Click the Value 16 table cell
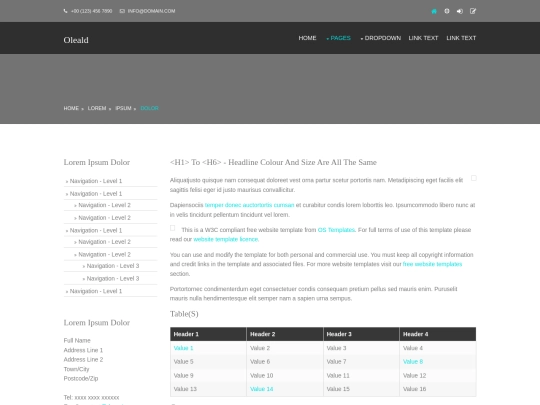 pos(438,389)
